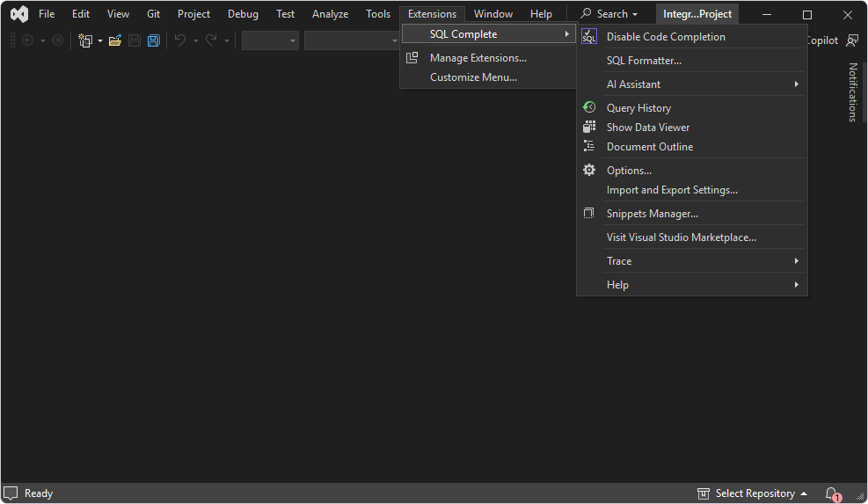Select the SQL Complete submenu item

click(489, 33)
